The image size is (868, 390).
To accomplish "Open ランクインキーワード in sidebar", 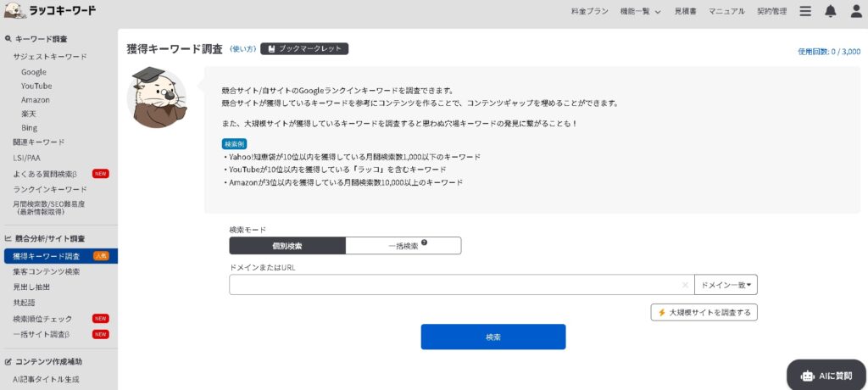I will (x=50, y=189).
